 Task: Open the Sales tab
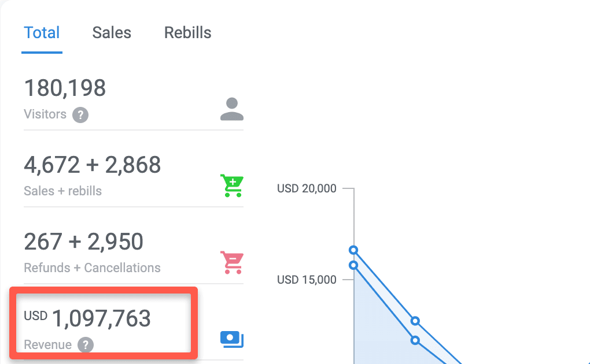pyautogui.click(x=112, y=33)
